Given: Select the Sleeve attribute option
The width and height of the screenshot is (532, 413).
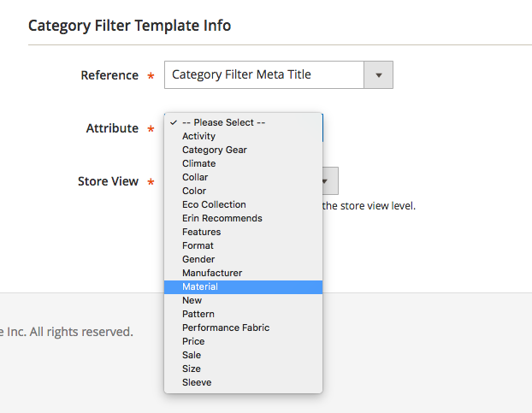Looking at the screenshot, I should click(x=197, y=382).
